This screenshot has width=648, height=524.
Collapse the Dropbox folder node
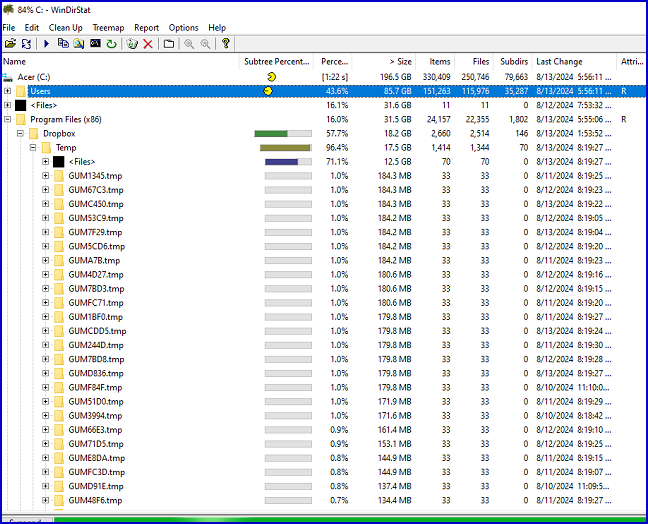tap(21, 133)
